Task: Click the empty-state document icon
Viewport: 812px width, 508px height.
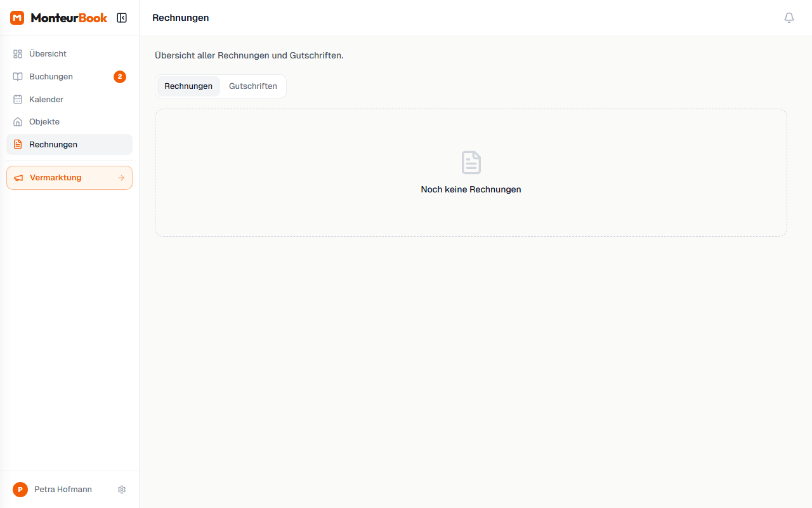Action: [x=471, y=163]
